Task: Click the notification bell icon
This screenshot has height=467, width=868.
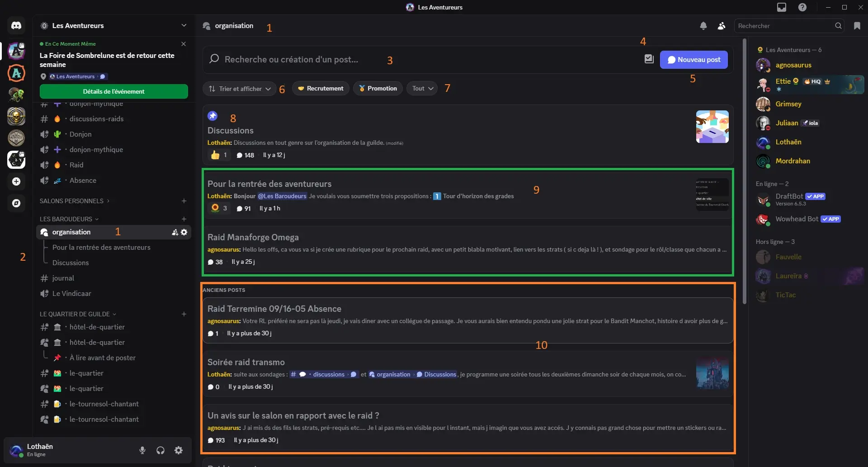Action: click(x=703, y=26)
